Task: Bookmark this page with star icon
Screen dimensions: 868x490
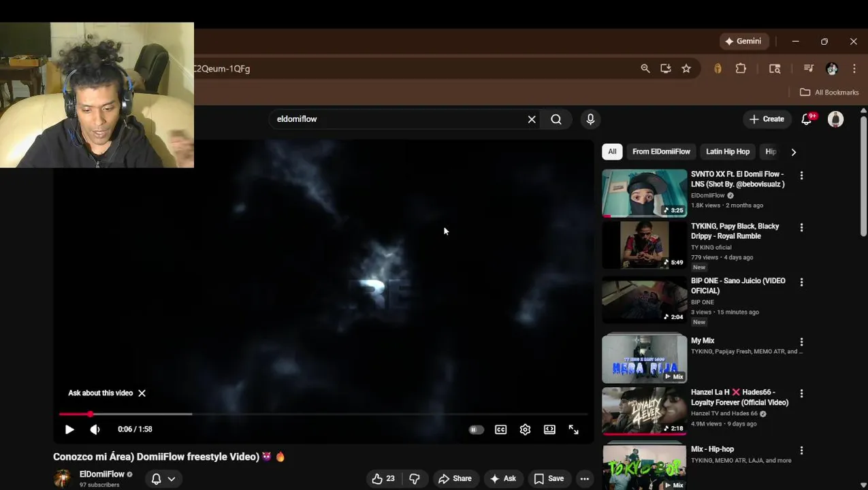Action: (686, 69)
